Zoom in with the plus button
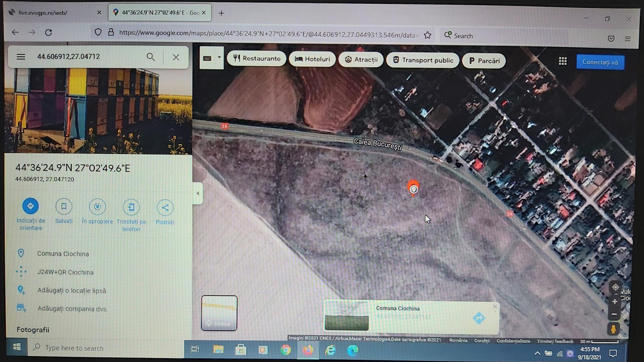The width and height of the screenshot is (644, 362). 614,301
